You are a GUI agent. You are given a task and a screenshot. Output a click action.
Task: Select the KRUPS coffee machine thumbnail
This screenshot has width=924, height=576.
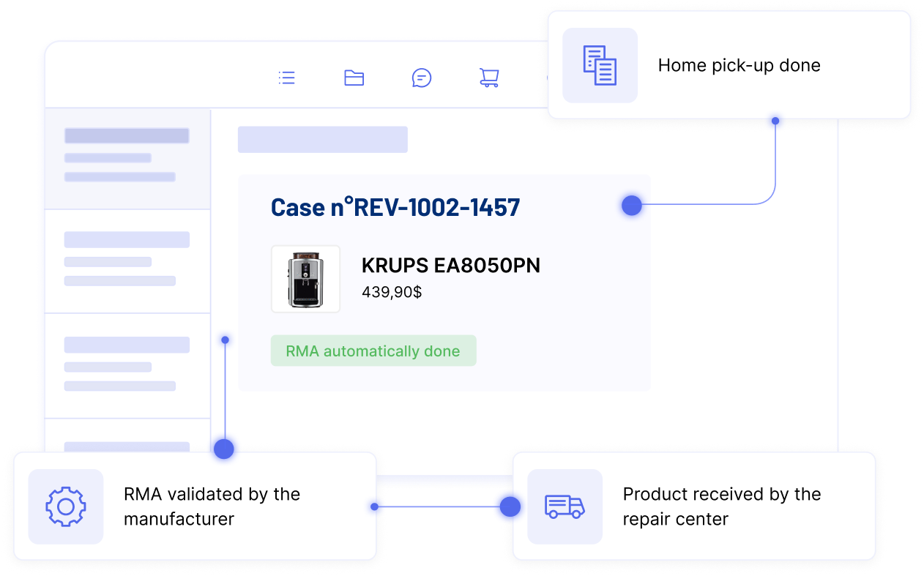pyautogui.click(x=305, y=279)
